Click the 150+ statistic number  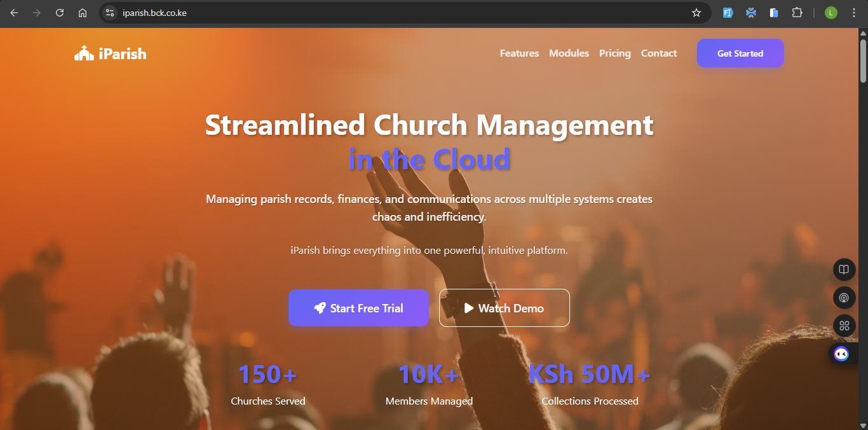tap(268, 374)
